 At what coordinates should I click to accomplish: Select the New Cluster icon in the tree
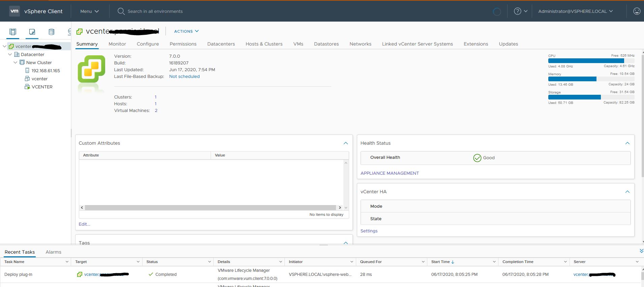click(x=22, y=62)
